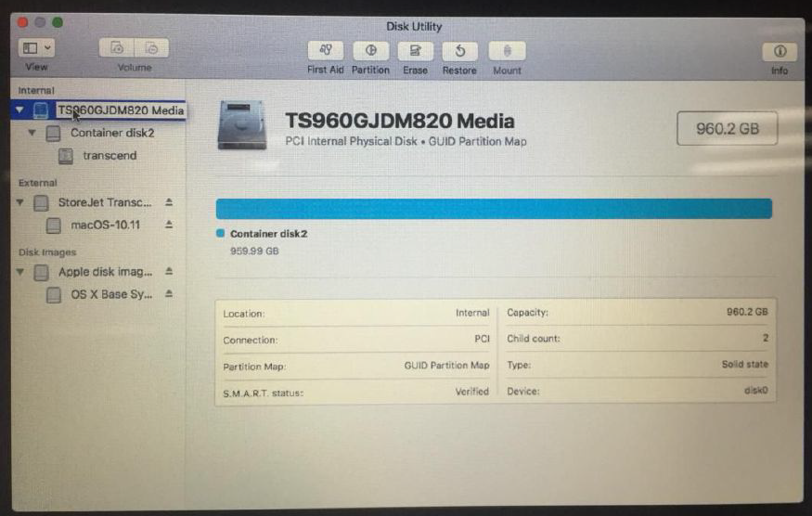Toggle the sidebar View icon

pyautogui.click(x=30, y=48)
